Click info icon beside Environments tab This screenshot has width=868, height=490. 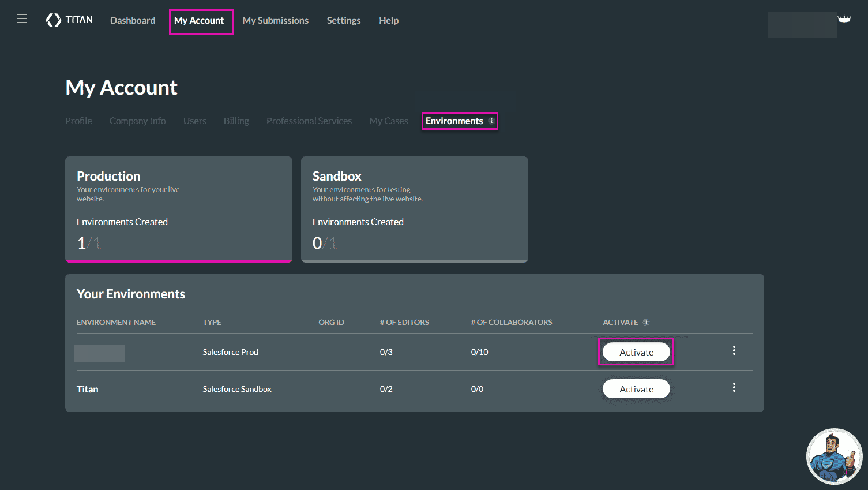tap(491, 121)
